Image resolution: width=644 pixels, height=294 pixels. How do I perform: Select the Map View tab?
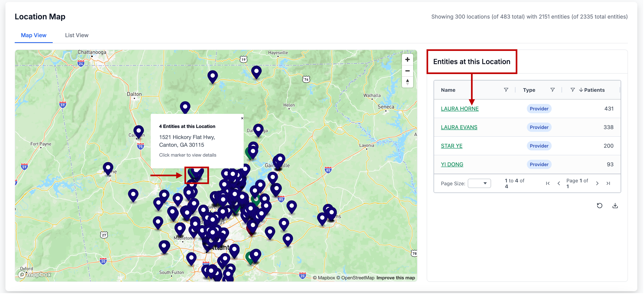pyautogui.click(x=33, y=35)
